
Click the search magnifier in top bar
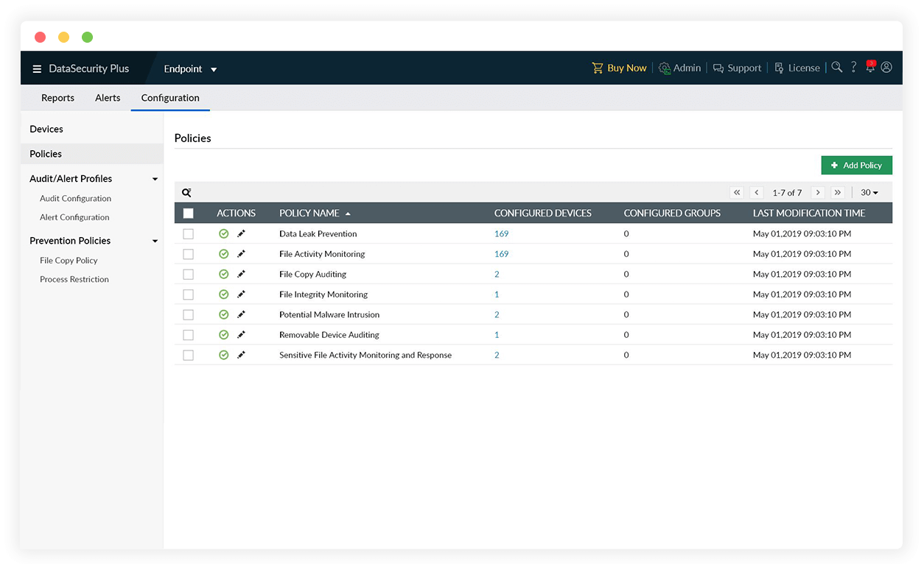pos(836,68)
